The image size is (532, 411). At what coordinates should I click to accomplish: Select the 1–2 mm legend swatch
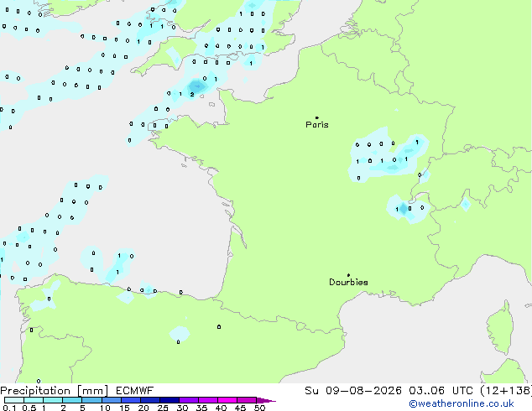(53, 400)
